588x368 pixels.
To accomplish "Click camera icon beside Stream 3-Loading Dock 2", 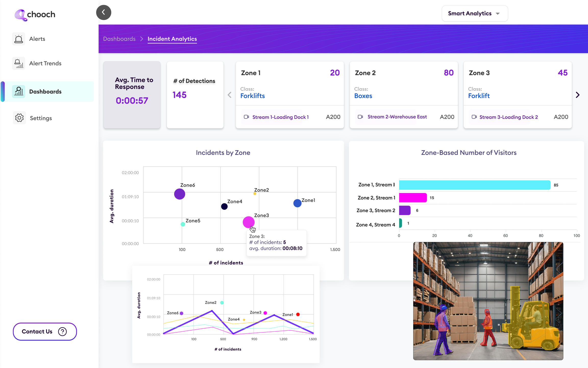I will (x=474, y=117).
